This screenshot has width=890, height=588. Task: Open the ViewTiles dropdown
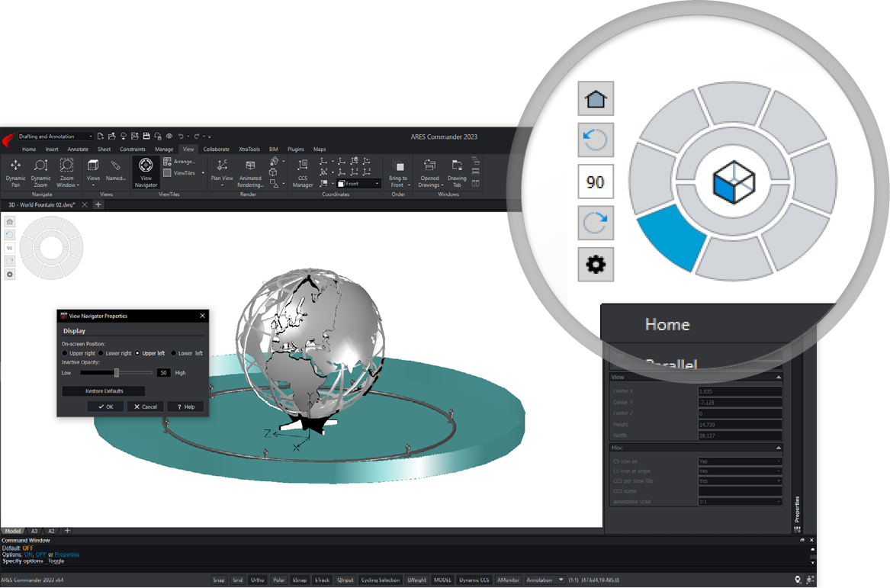[203, 173]
